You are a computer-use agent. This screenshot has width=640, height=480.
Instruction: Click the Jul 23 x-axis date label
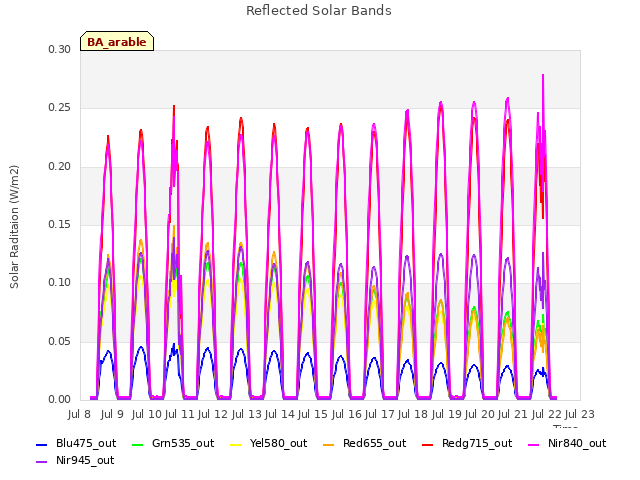tap(580, 414)
